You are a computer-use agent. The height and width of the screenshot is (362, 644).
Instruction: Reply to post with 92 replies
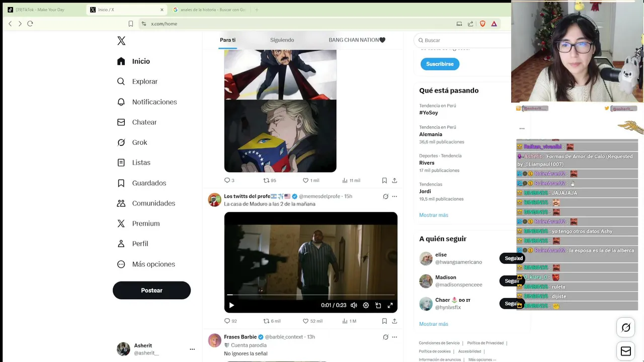click(230, 321)
